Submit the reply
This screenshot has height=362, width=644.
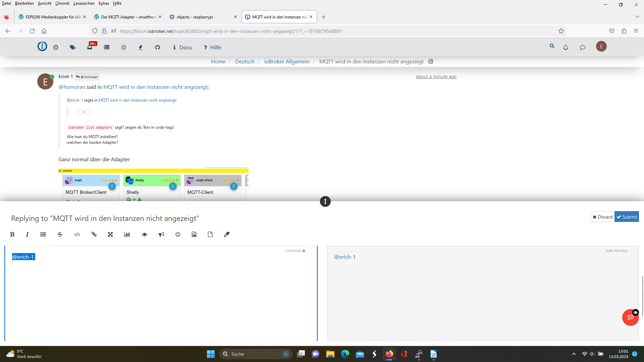[x=627, y=217]
